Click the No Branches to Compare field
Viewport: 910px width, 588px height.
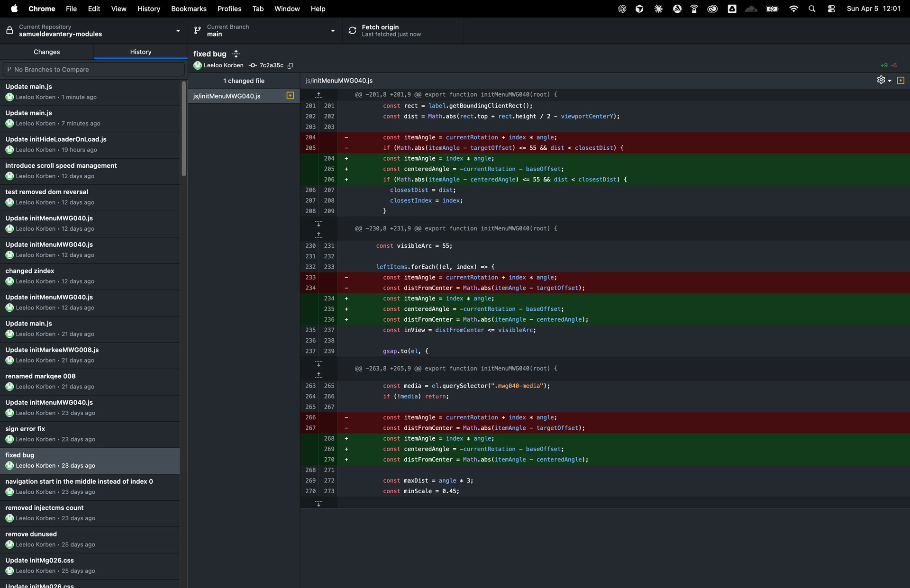point(94,69)
